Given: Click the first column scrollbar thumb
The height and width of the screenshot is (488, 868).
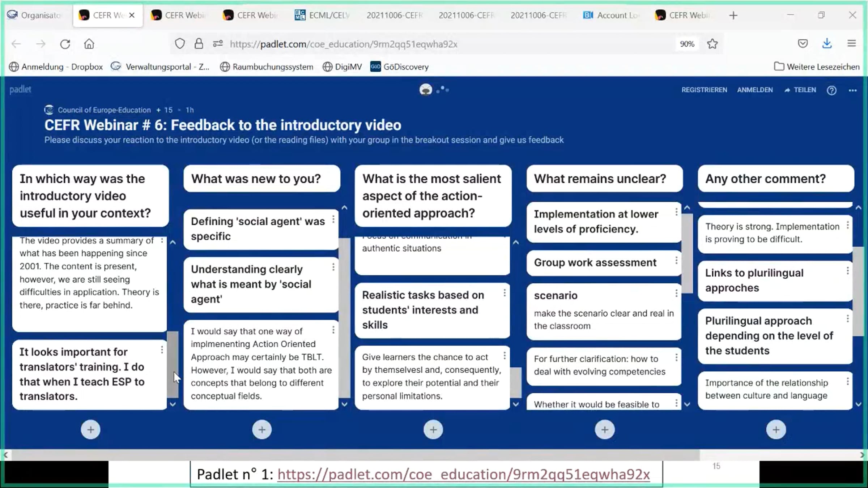Looking at the screenshot, I should click(173, 364).
